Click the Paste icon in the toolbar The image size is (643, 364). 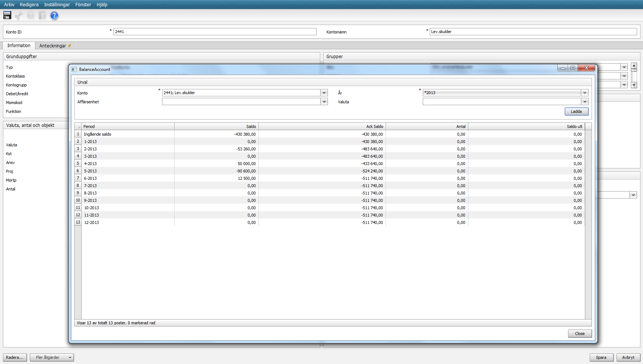coord(42,15)
